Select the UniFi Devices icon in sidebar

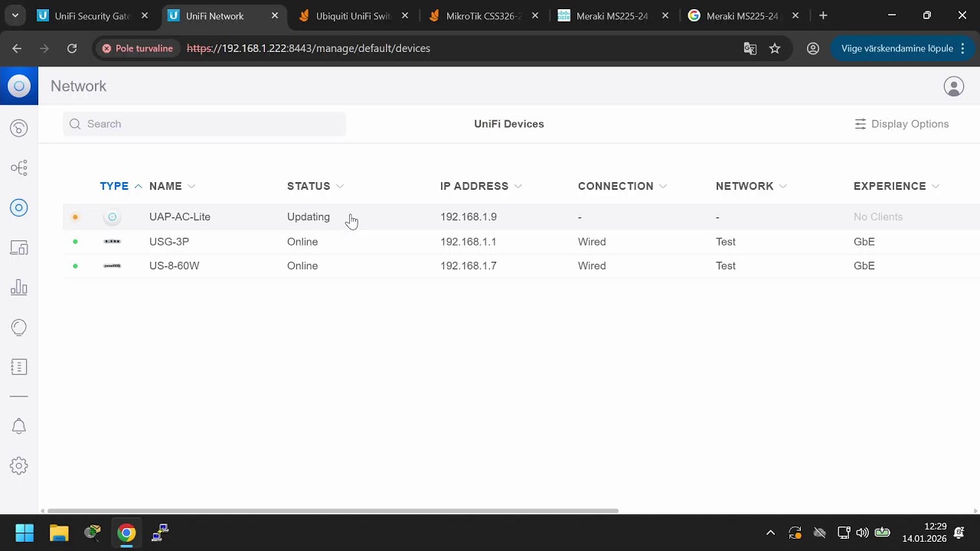(x=19, y=207)
